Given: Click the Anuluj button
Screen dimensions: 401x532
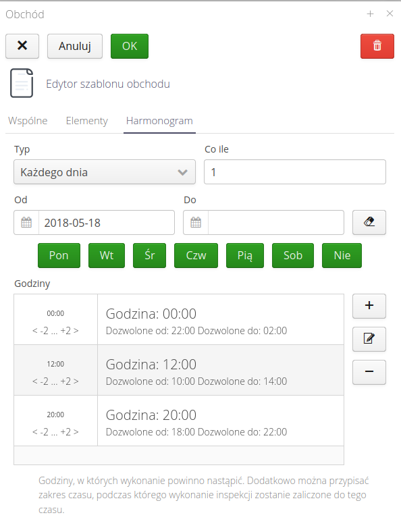Looking at the screenshot, I should pos(75,46).
